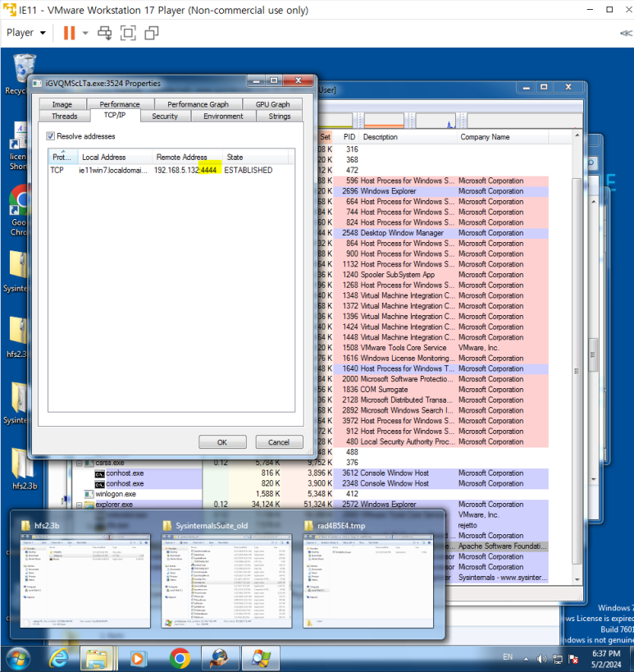The height and width of the screenshot is (672, 634).
Task: Open the Environment tab
Action: click(x=223, y=117)
